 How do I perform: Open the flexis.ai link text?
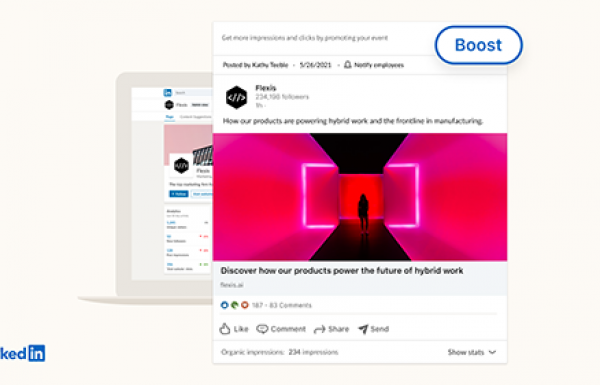(x=232, y=285)
